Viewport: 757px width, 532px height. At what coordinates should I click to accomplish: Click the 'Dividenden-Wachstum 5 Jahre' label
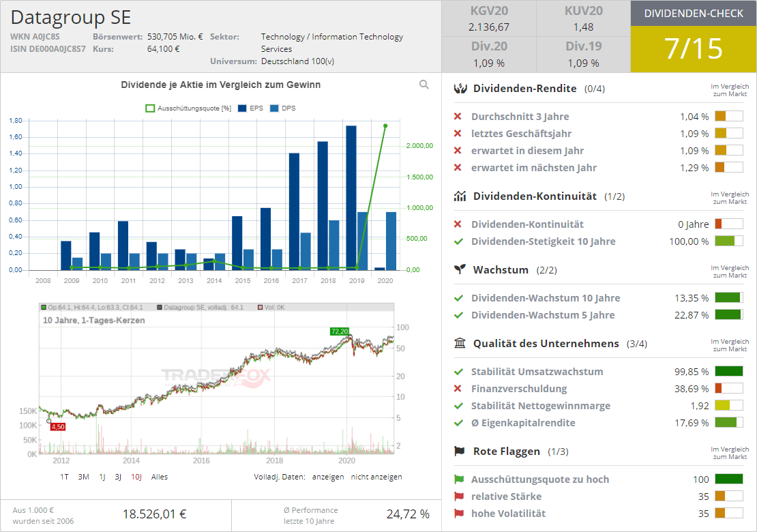click(543, 314)
